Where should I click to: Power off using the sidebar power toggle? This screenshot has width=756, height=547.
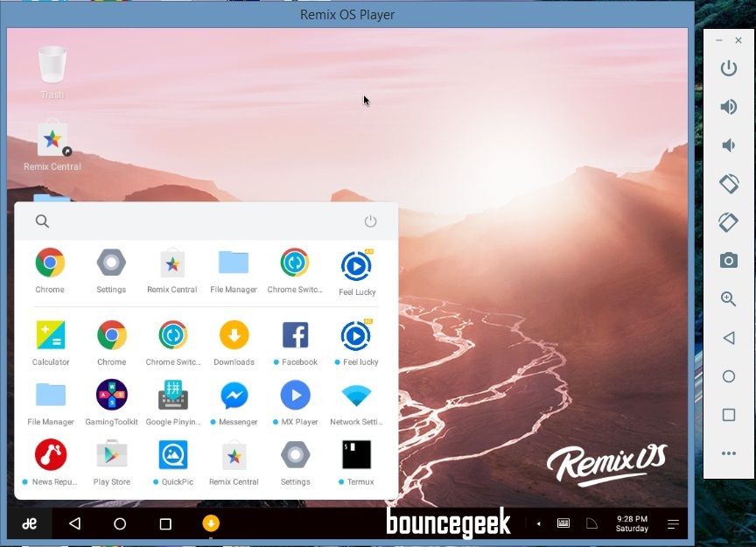click(729, 68)
